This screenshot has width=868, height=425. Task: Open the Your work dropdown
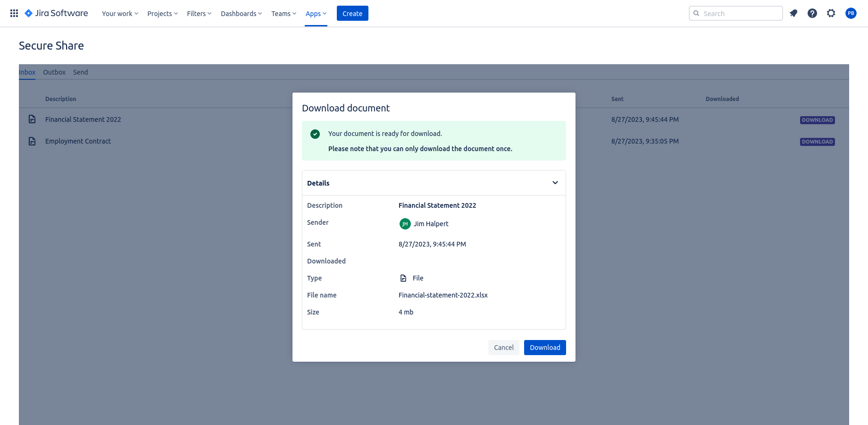click(x=120, y=13)
